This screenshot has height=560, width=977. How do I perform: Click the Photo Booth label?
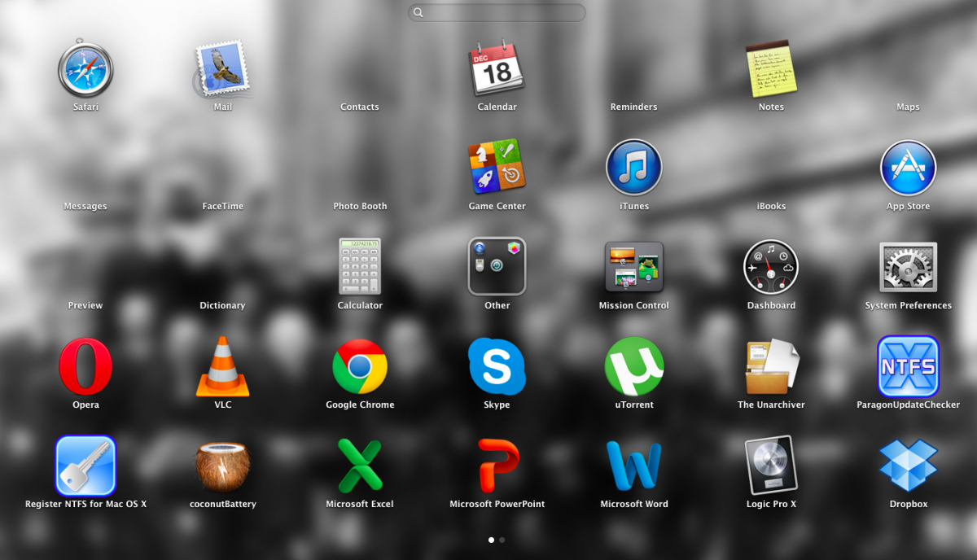[x=360, y=206]
